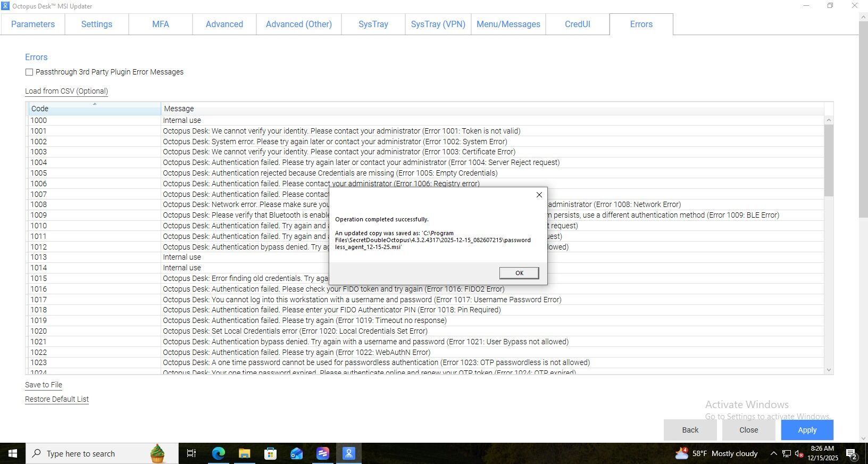
Task: Select the error 1016 FIDO2 Error message
Action: click(333, 289)
